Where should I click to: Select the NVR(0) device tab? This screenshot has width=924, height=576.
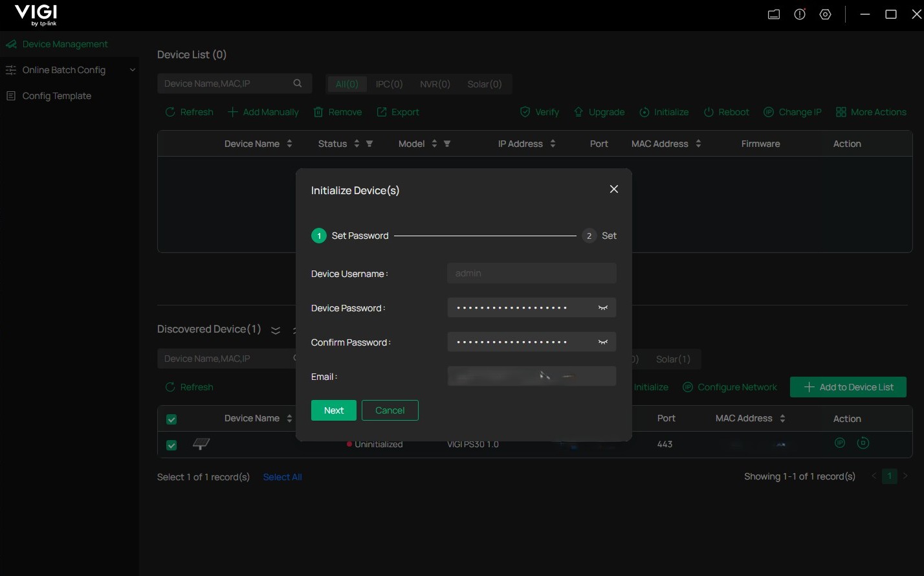435,84
